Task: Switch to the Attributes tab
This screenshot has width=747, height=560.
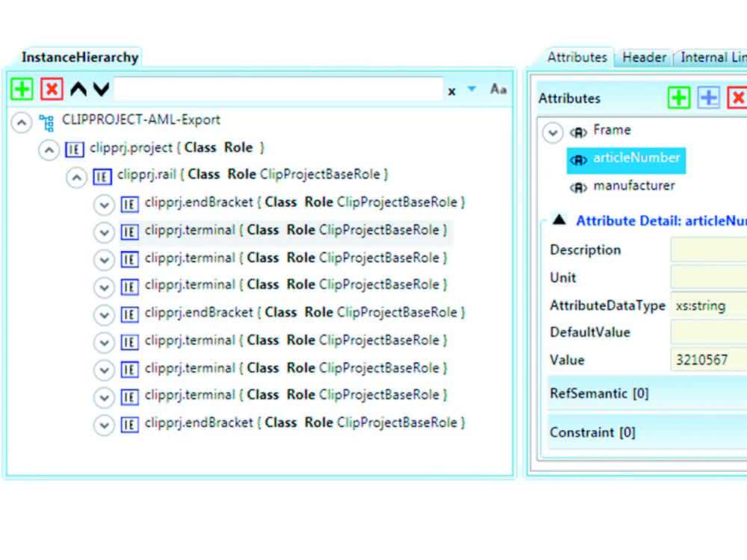Action: (577, 57)
